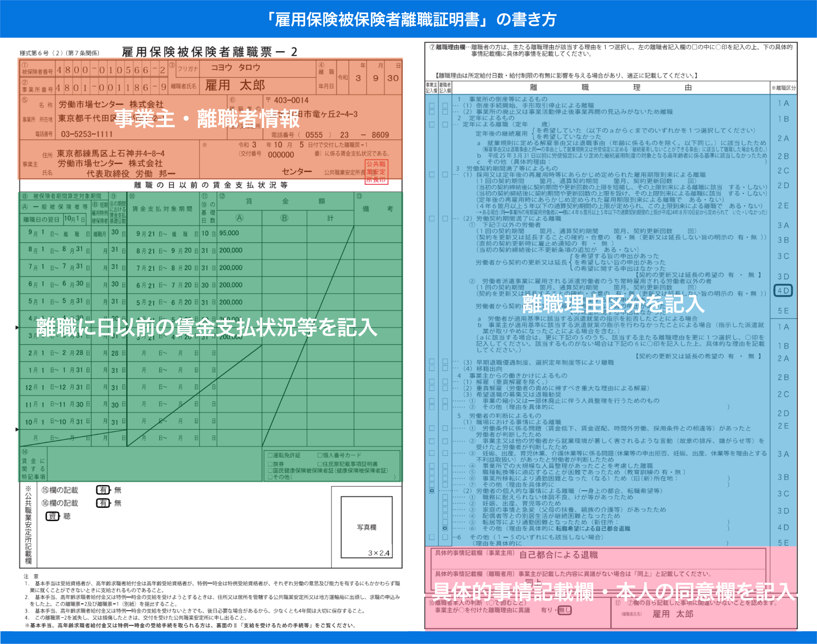The height and width of the screenshot is (644, 817).
Task: Click the 雇用 太郎 signature field
Action: coord(673,614)
